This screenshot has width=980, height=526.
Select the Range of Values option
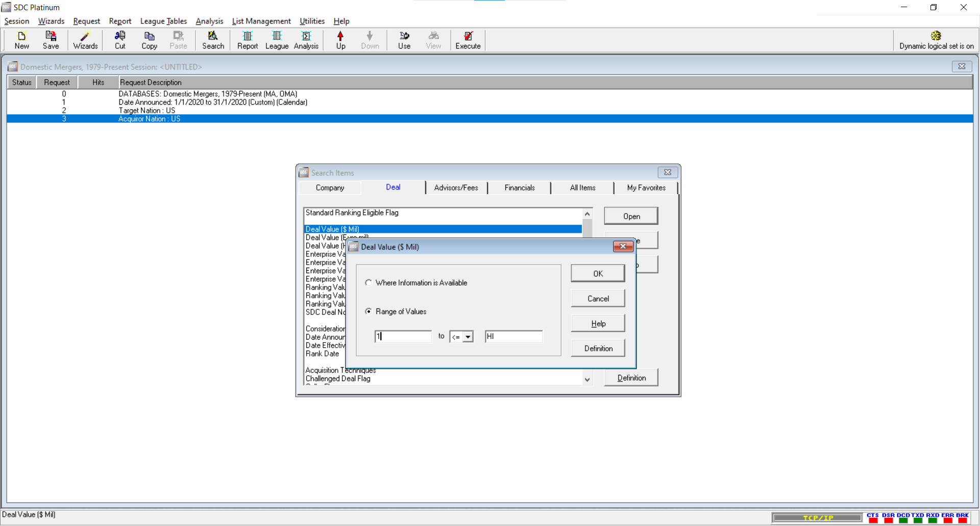click(369, 312)
